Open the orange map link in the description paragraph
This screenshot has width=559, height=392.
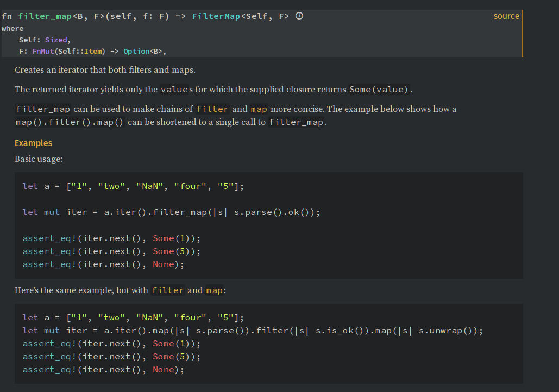click(x=259, y=109)
